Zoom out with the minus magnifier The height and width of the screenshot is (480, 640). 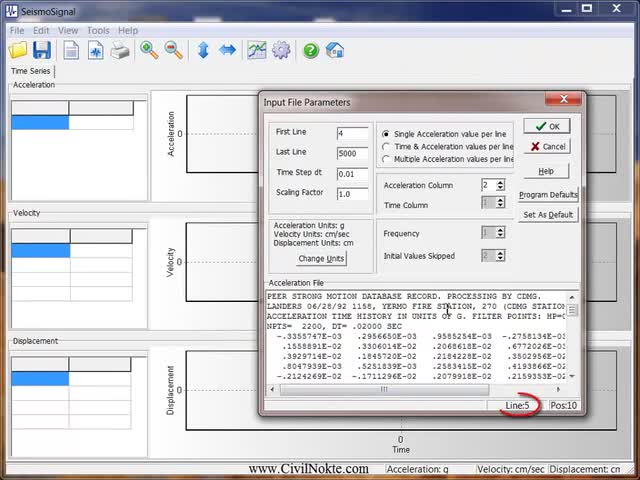pyautogui.click(x=173, y=50)
